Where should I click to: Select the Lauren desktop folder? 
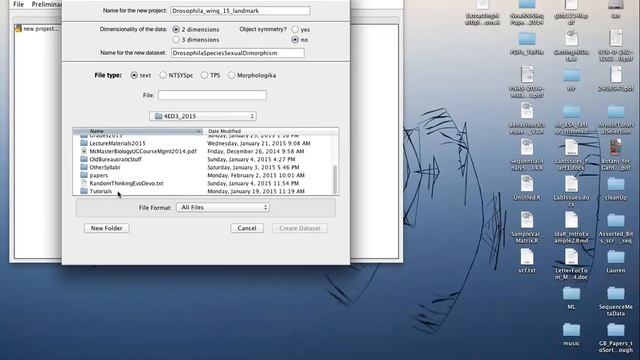click(616, 258)
